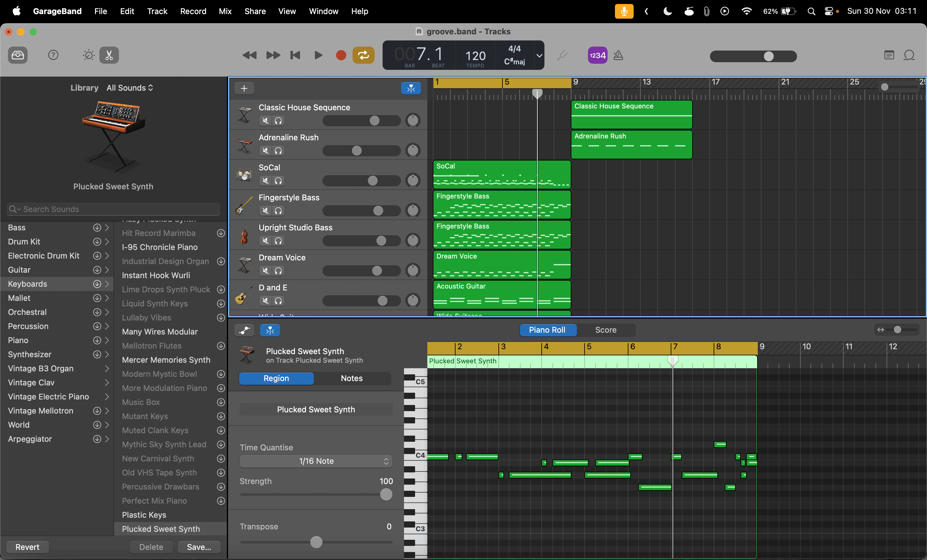Click the Wi-Fi status icon
927x560 pixels.
(746, 11)
